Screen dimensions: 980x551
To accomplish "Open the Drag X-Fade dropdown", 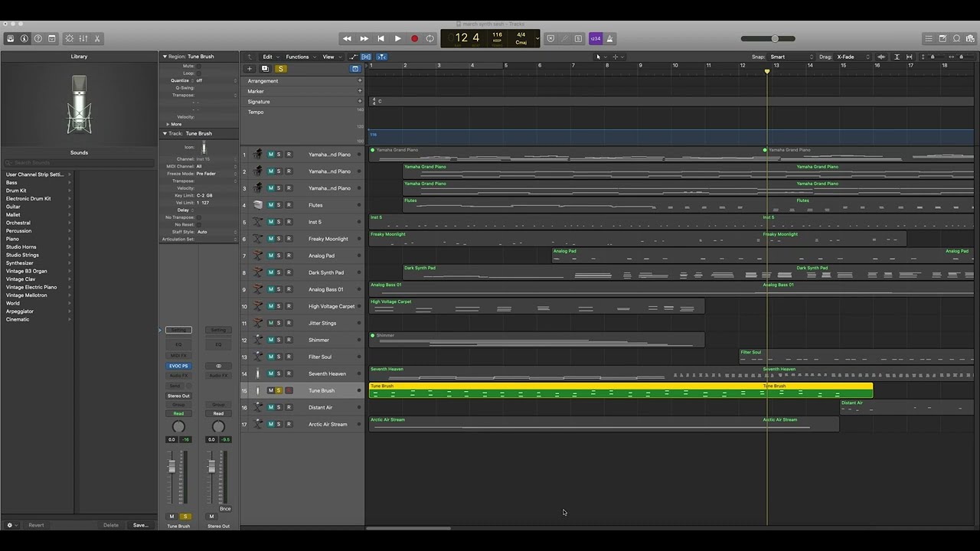I will (x=853, y=57).
